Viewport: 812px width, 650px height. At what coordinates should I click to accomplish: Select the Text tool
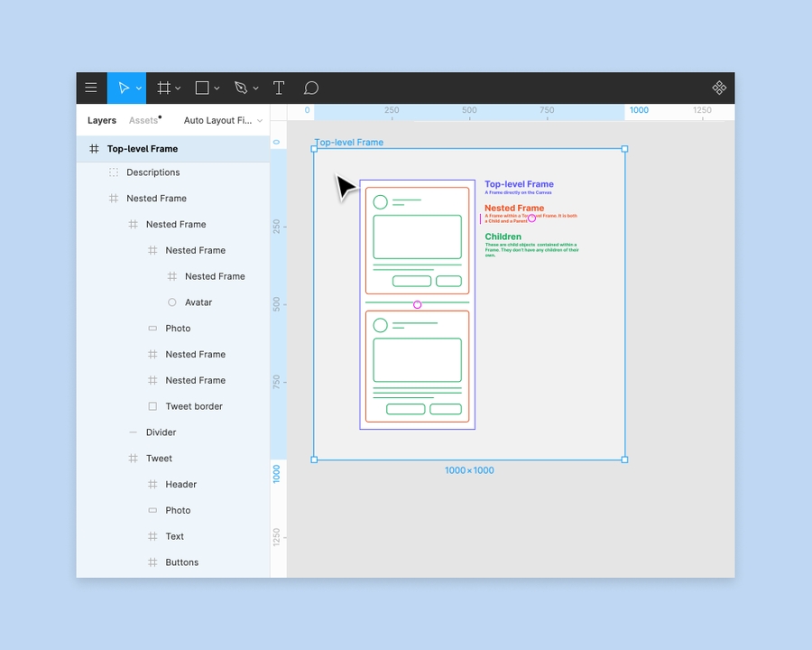(x=279, y=88)
